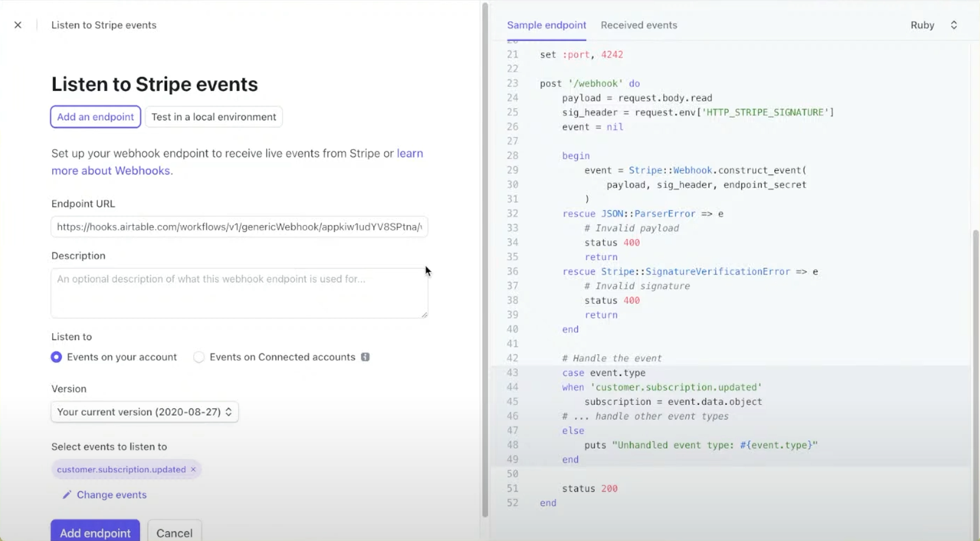Remove the customer.subscription.updated event tag
The image size is (980, 541).
[193, 469]
